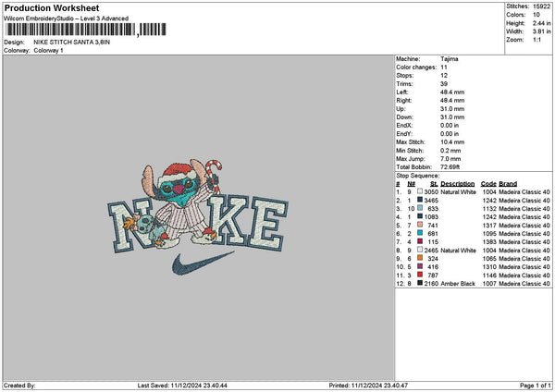Click the Nike Stitch Santa embroidery design preview

pyautogui.click(x=198, y=216)
